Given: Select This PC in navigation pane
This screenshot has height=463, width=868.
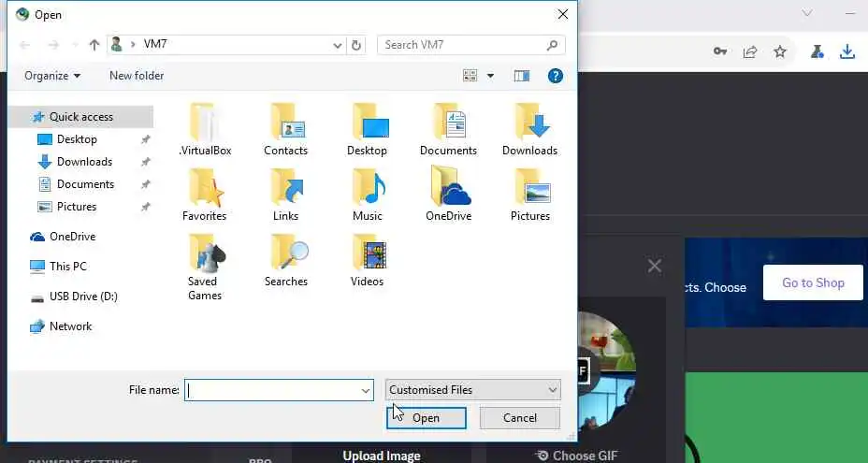Looking at the screenshot, I should coord(67,267).
